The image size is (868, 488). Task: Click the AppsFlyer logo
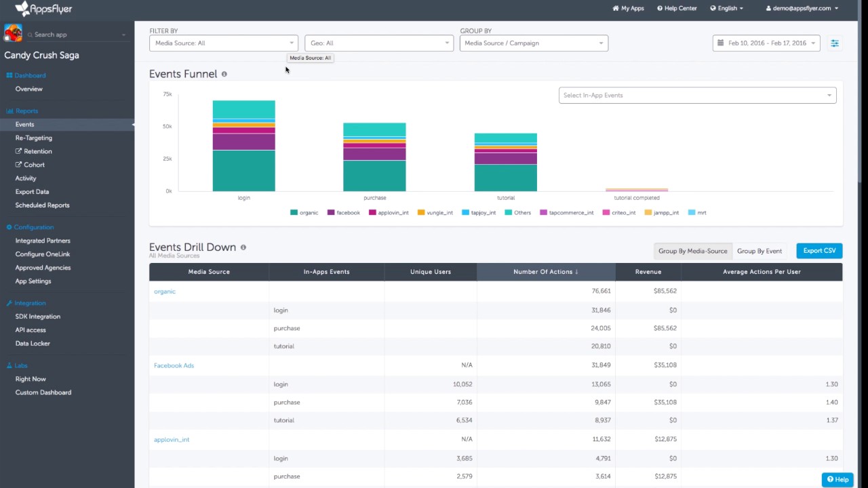[43, 9]
